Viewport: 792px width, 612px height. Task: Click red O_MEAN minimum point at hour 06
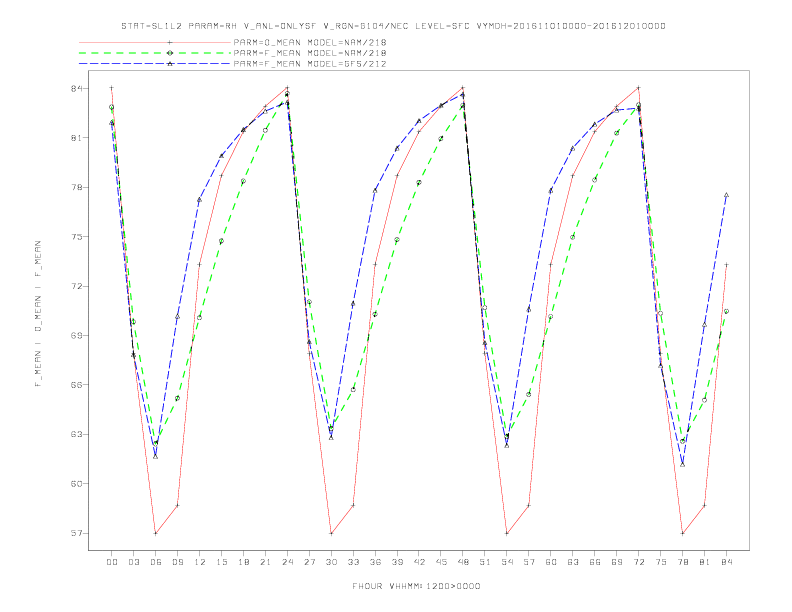click(156, 533)
